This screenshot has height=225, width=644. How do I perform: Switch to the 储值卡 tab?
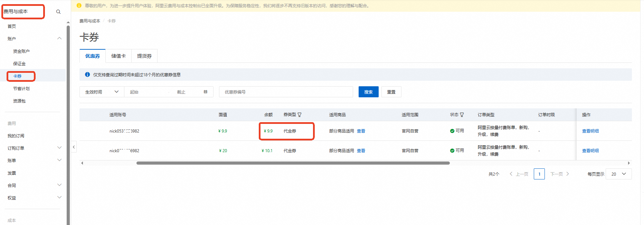click(x=119, y=56)
